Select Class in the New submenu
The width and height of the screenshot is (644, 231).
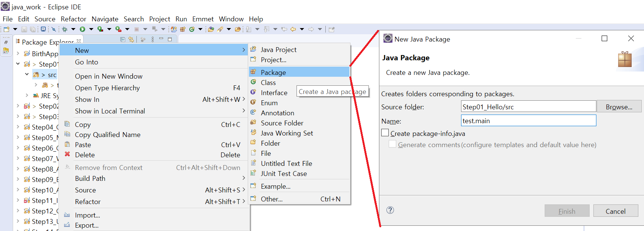(299, 82)
